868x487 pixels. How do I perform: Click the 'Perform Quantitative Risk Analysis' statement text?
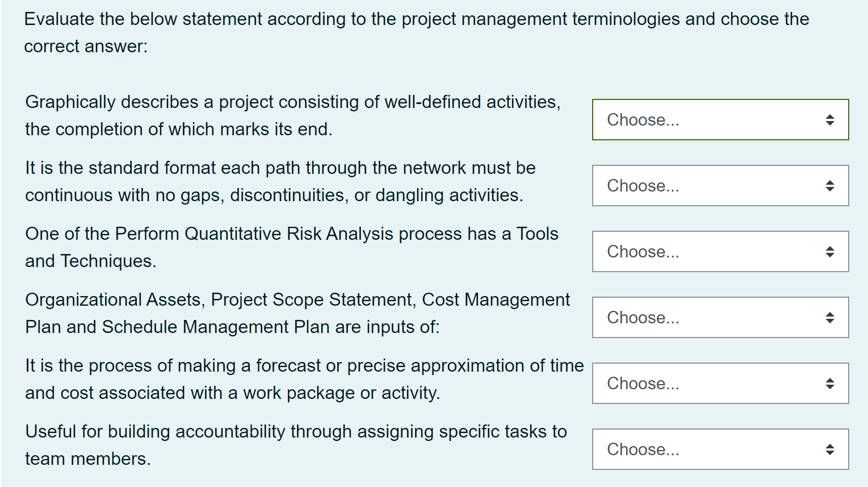291,247
